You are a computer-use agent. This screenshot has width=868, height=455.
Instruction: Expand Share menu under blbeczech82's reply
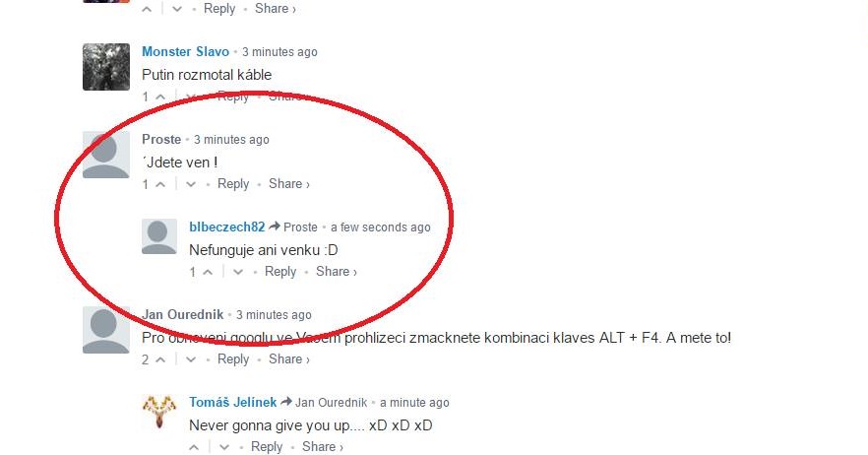click(x=336, y=271)
